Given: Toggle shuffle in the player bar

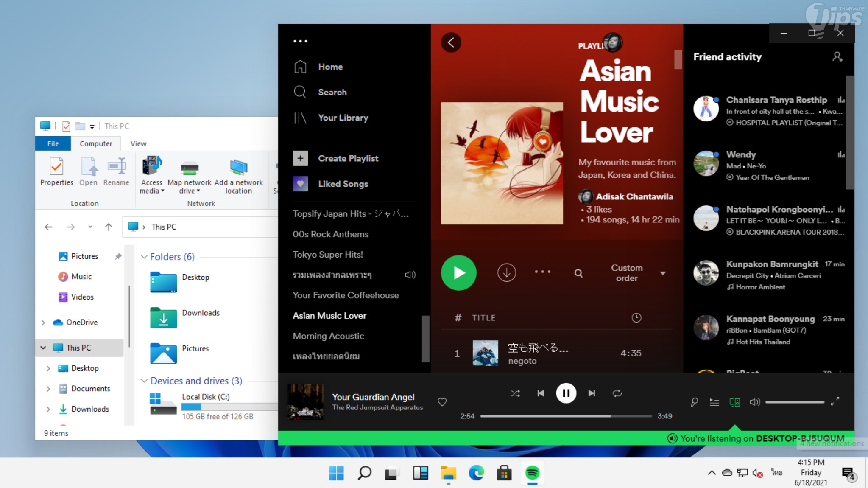Looking at the screenshot, I should click(515, 393).
